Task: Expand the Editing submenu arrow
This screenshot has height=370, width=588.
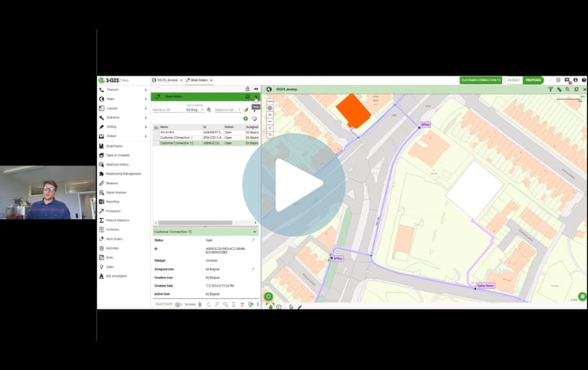Action: pyautogui.click(x=146, y=127)
